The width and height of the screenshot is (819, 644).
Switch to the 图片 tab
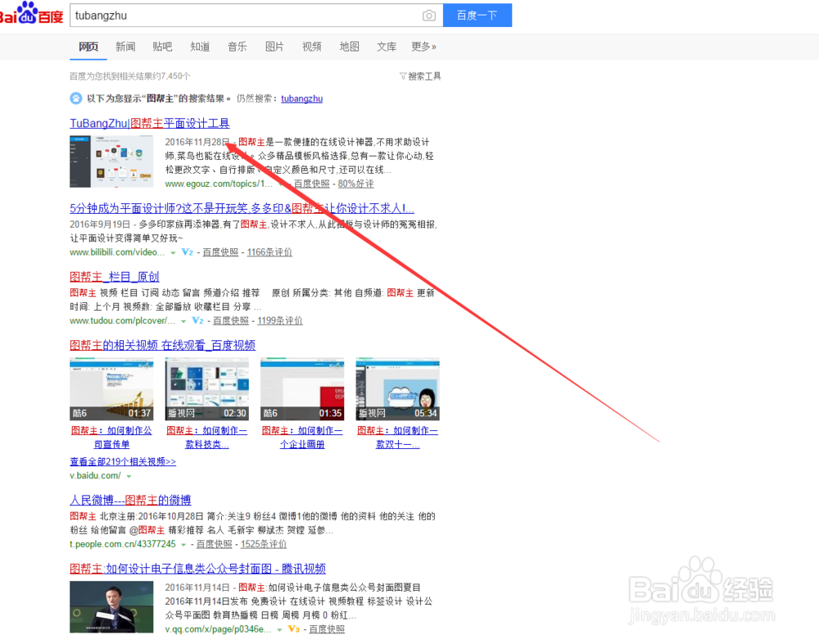274,47
